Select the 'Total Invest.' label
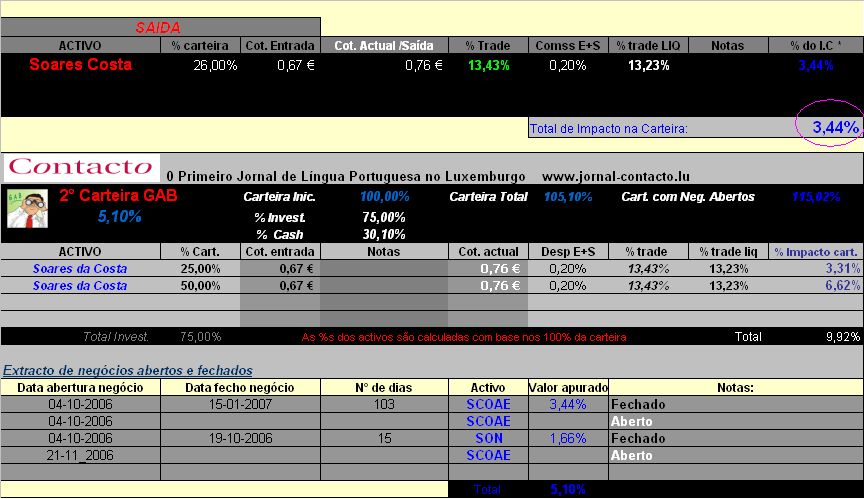 tap(116, 337)
